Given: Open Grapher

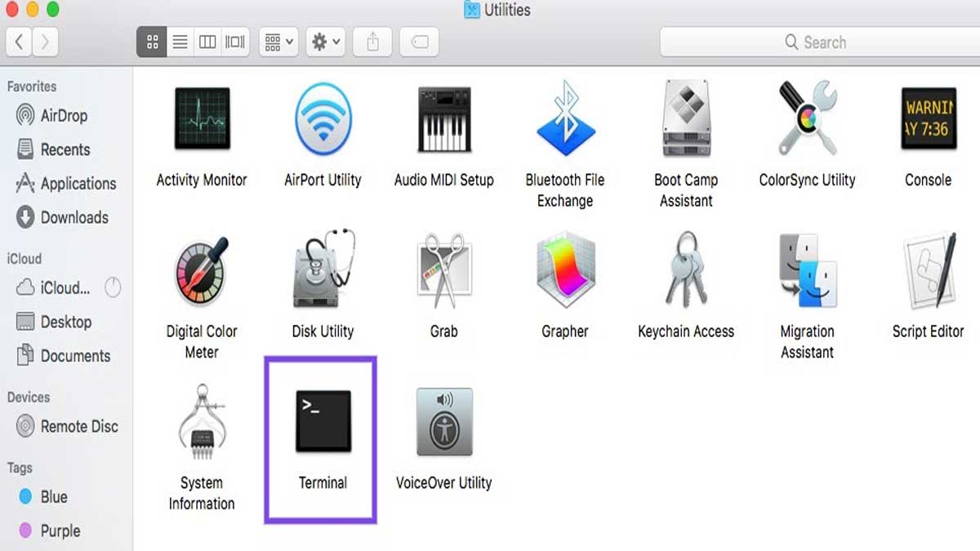Looking at the screenshot, I should click(x=564, y=269).
